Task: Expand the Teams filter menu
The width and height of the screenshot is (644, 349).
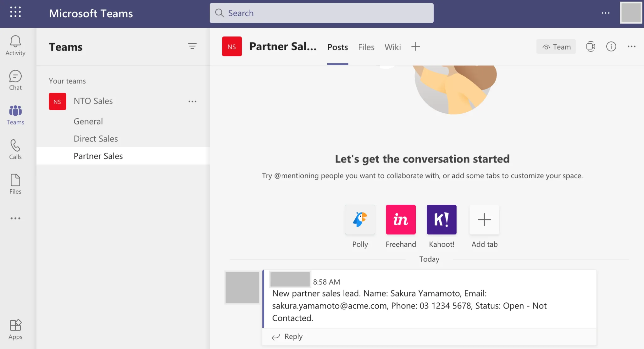Action: point(192,46)
